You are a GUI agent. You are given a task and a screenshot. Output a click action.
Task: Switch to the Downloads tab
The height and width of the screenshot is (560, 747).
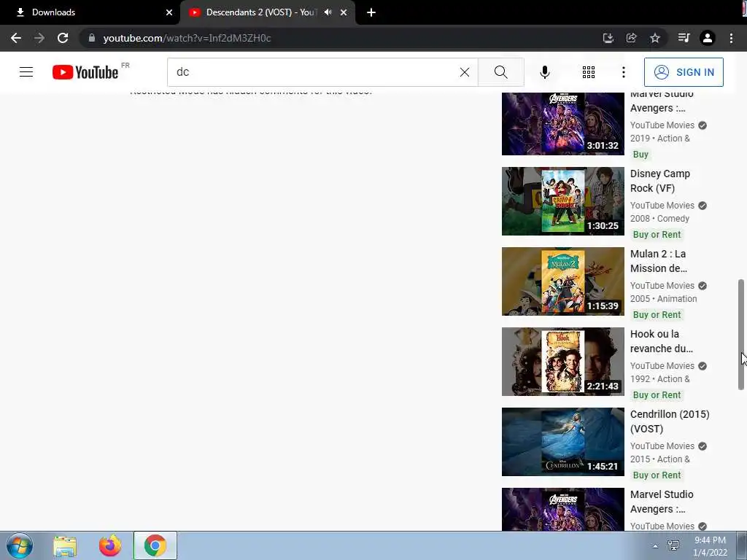click(x=90, y=12)
